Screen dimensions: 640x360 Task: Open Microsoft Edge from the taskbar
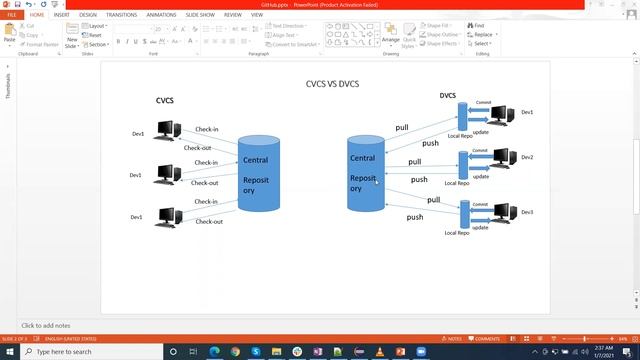point(214,352)
